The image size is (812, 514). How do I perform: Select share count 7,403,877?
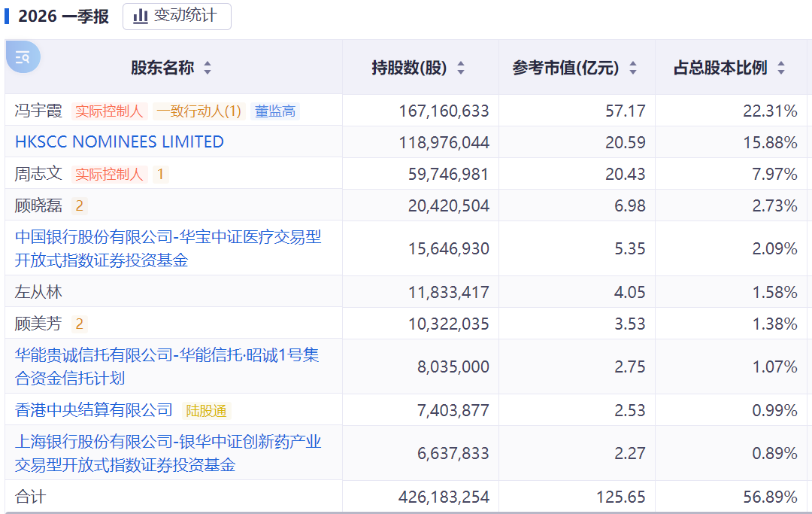(x=453, y=410)
